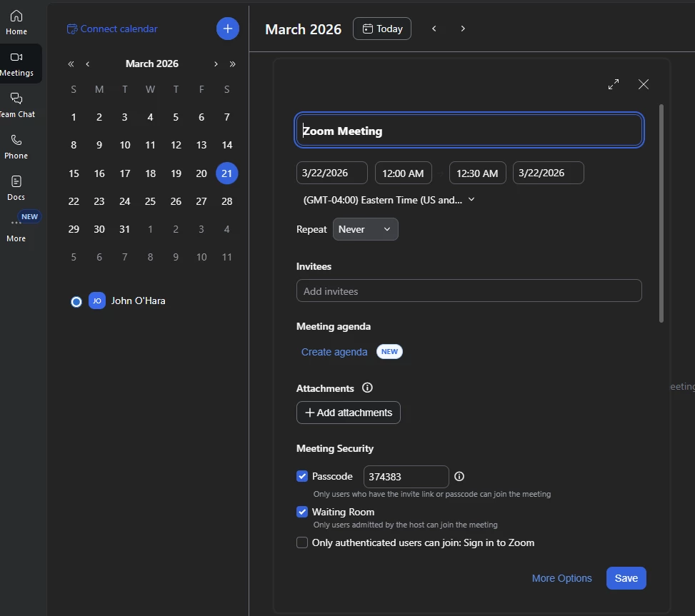Select March 25 in mini calendar

(x=150, y=201)
